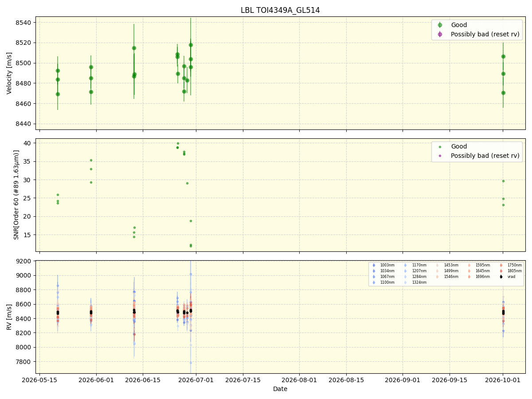Click the 2026-08-01 date tick label
The width and height of the screenshot is (532, 399).
299,380
